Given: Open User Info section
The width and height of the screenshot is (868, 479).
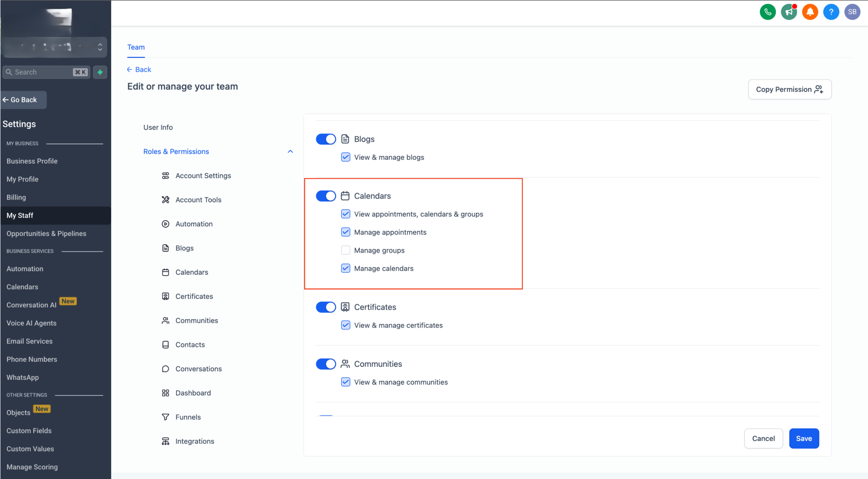Looking at the screenshot, I should click(158, 127).
